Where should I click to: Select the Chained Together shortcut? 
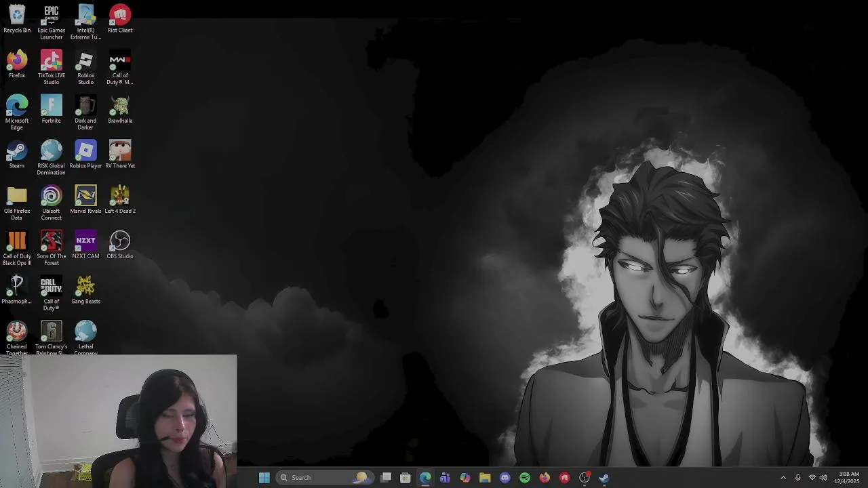click(x=17, y=338)
